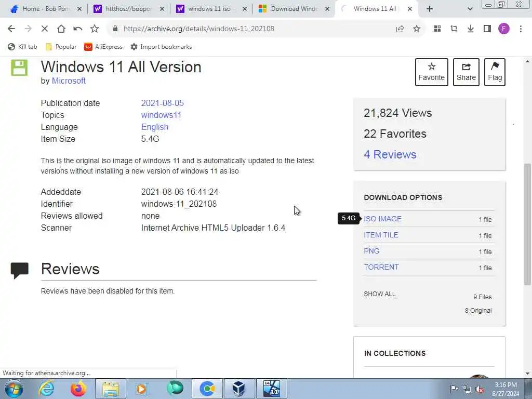Click the muted volume tray icon

click(x=480, y=389)
